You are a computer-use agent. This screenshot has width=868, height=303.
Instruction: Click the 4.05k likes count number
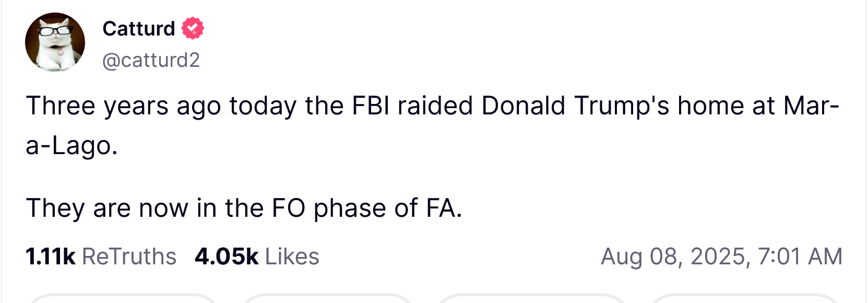click(x=227, y=257)
